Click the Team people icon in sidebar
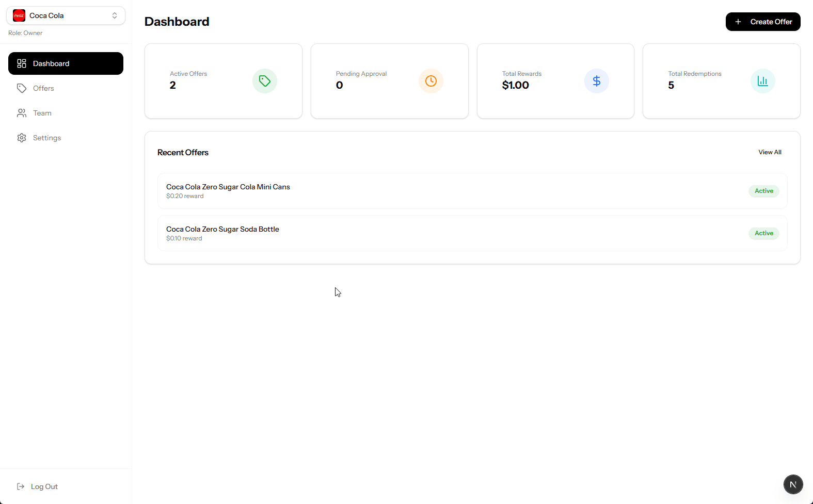Screen dimensions: 813x504 coord(22,113)
